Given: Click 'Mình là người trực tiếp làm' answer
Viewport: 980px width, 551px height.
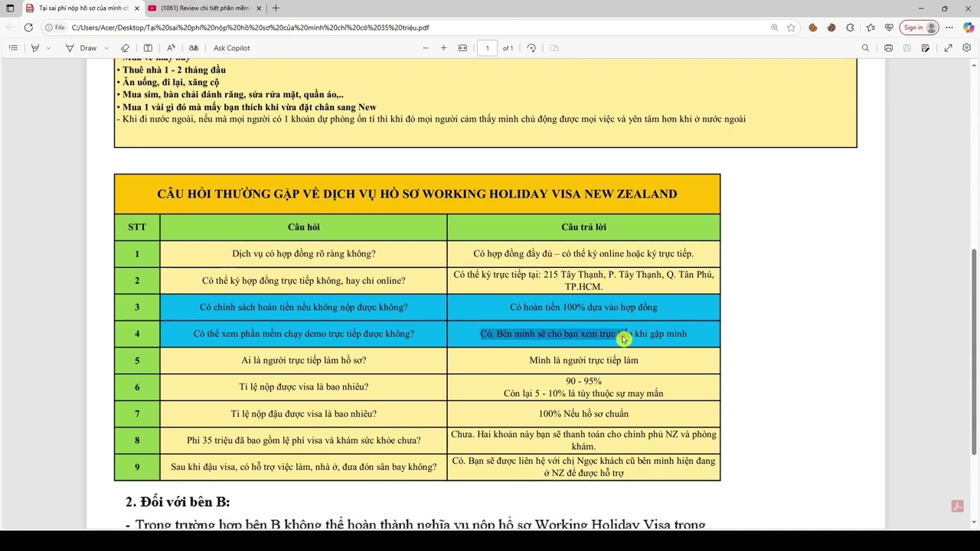Looking at the screenshot, I should [583, 360].
